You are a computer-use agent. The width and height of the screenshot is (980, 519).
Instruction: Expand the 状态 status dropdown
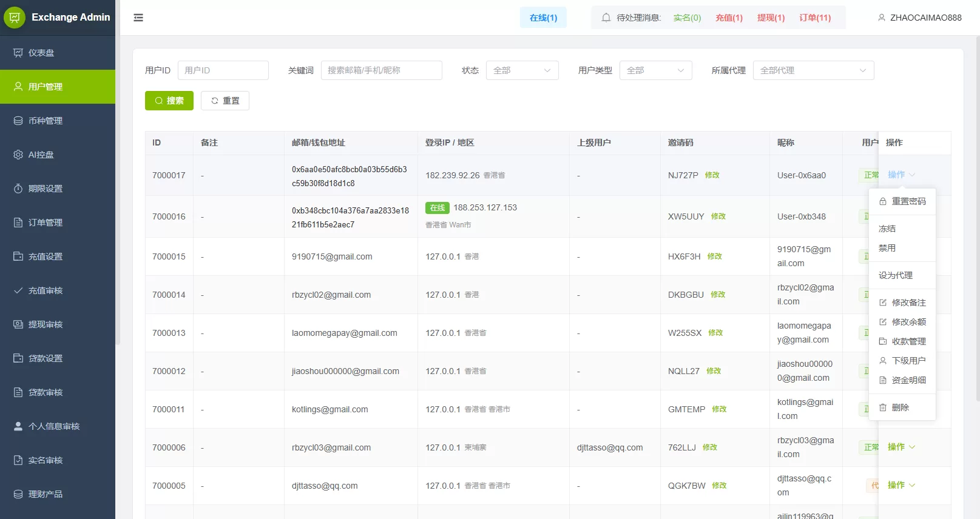point(522,70)
